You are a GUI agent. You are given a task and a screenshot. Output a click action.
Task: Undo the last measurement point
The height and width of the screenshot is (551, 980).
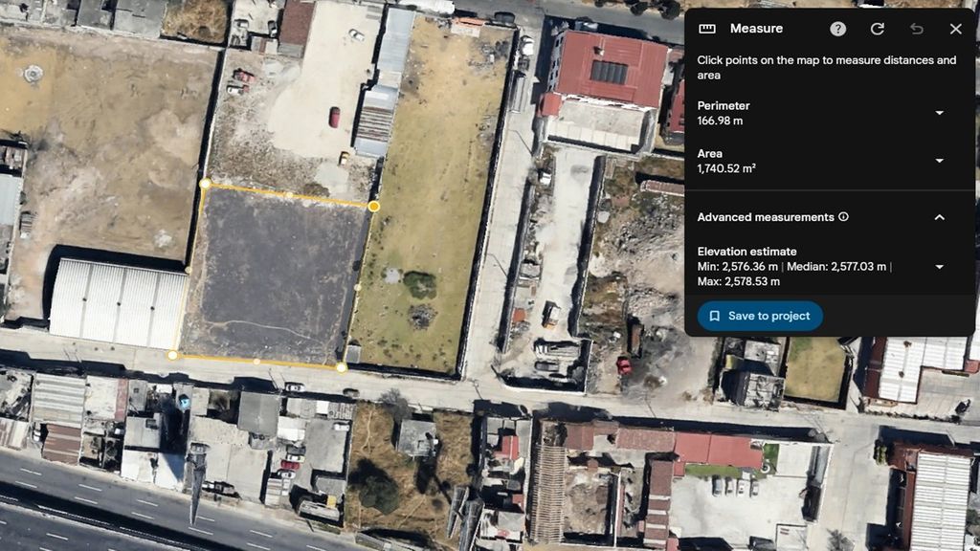[916, 29]
